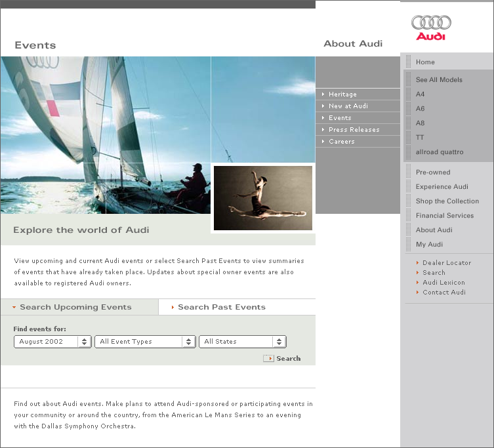Open New at Audi submenu item
This screenshot has height=448, width=494.
(x=348, y=106)
